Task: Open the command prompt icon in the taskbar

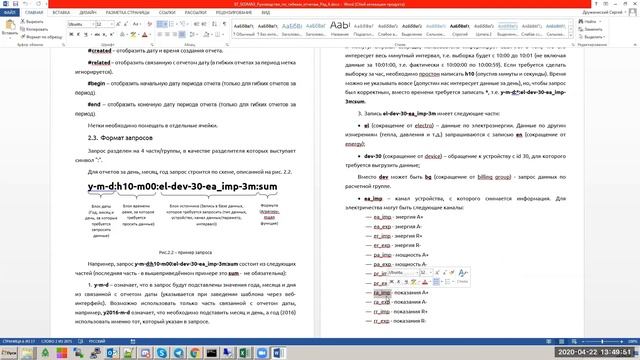Action: (x=211, y=353)
